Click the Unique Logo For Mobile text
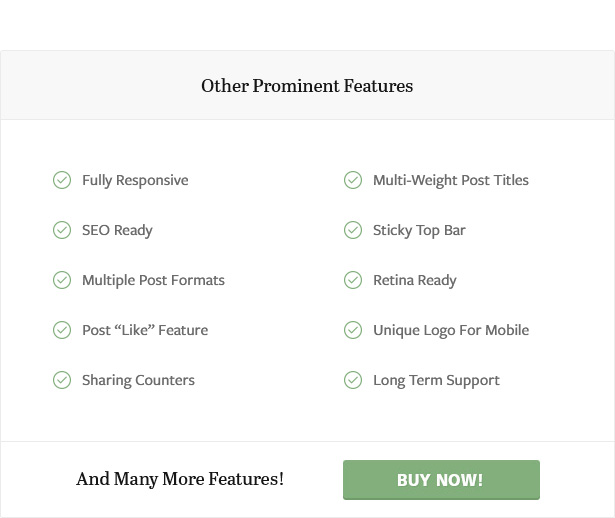This screenshot has height=518, width=615. [451, 330]
